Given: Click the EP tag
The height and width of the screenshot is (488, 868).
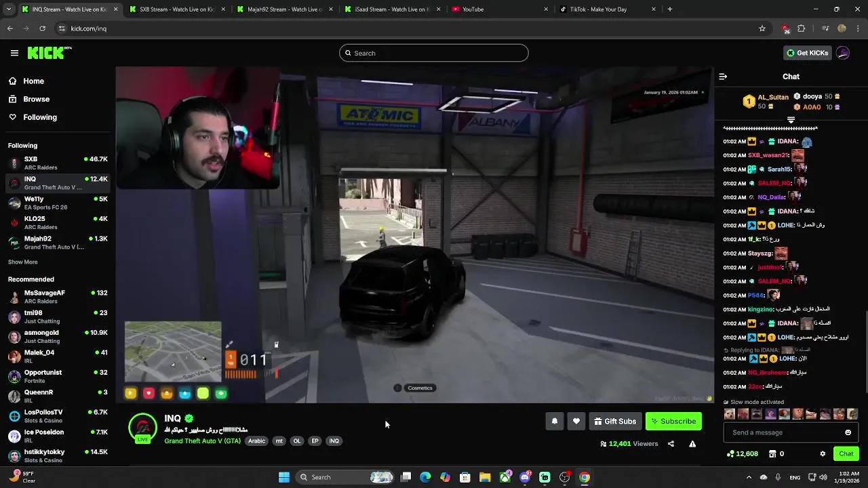Looking at the screenshot, I should (315, 441).
